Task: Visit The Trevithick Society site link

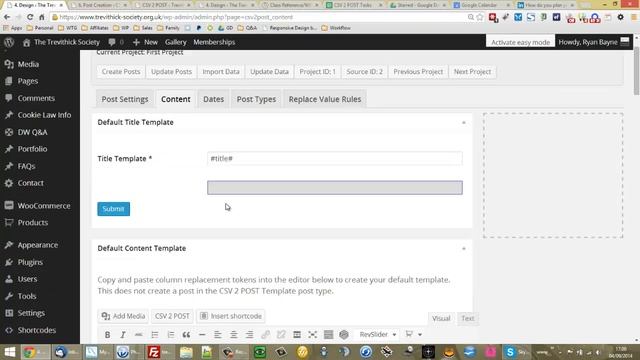Action: [x=61, y=42]
